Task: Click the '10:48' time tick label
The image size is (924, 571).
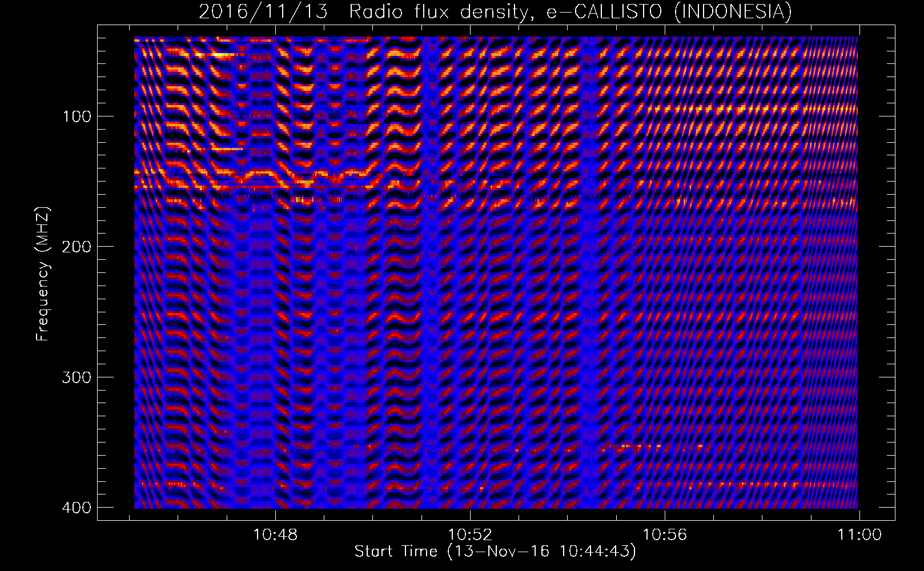Action: [x=276, y=535]
